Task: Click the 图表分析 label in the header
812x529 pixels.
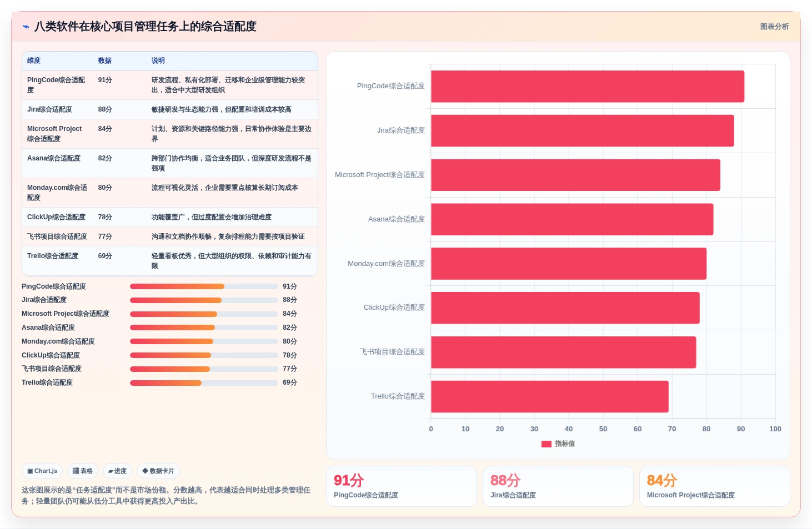Action: click(774, 27)
